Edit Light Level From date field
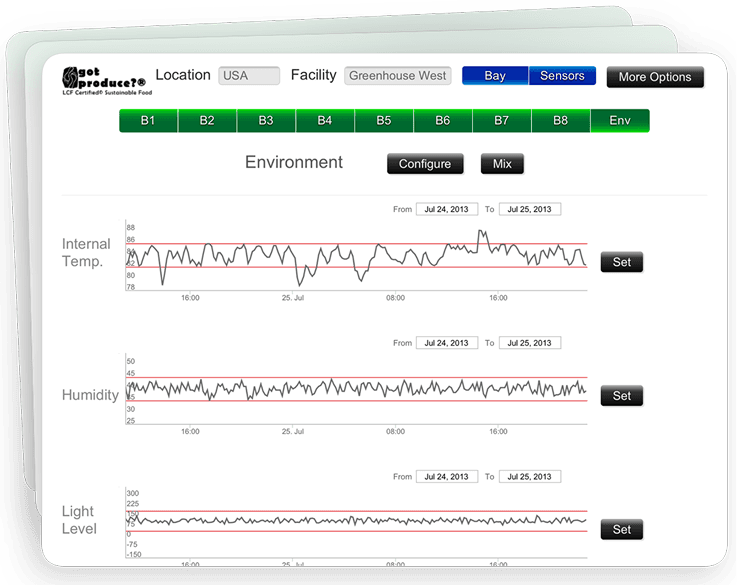The height and width of the screenshot is (585, 737). 447,476
